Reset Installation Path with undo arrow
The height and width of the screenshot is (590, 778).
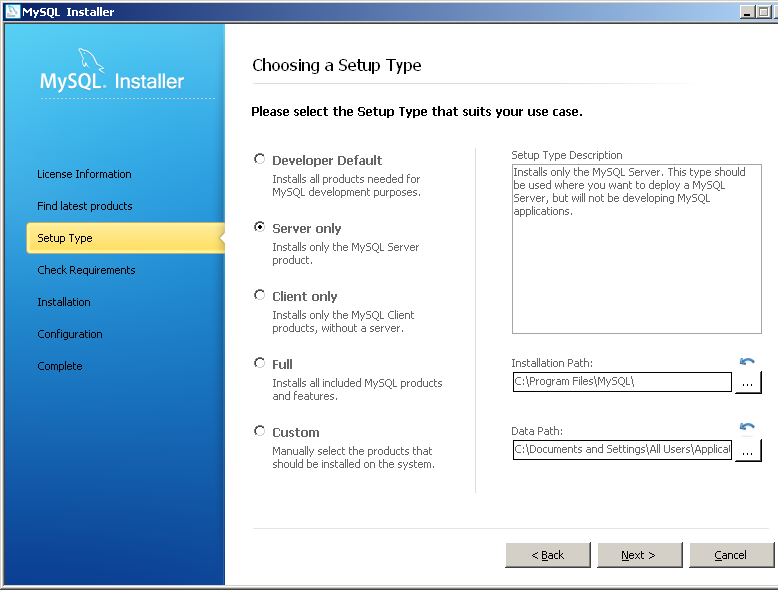(747, 361)
